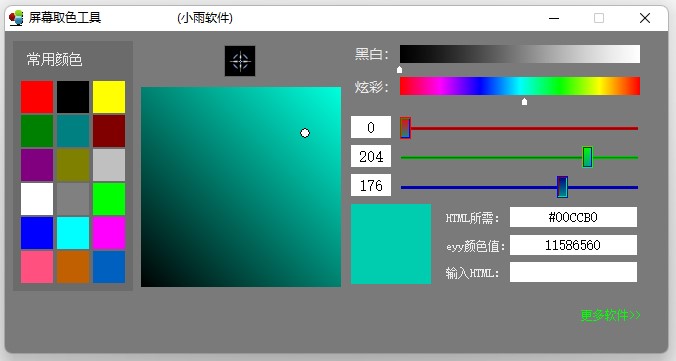Select the yellow color swatch
676x361 pixels.
109,97
